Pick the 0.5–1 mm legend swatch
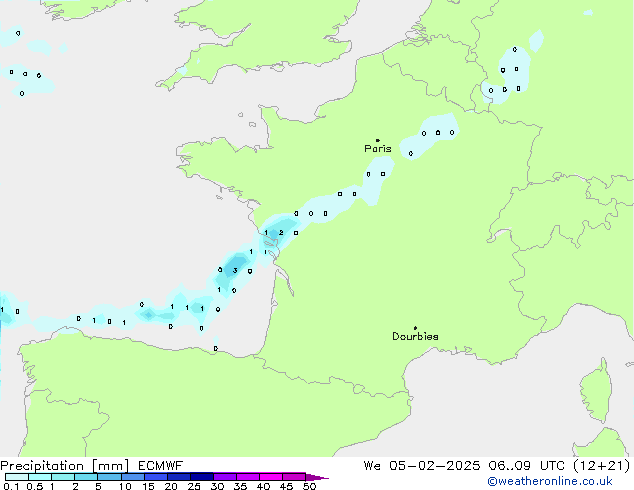The width and height of the screenshot is (634, 490). click(40, 477)
